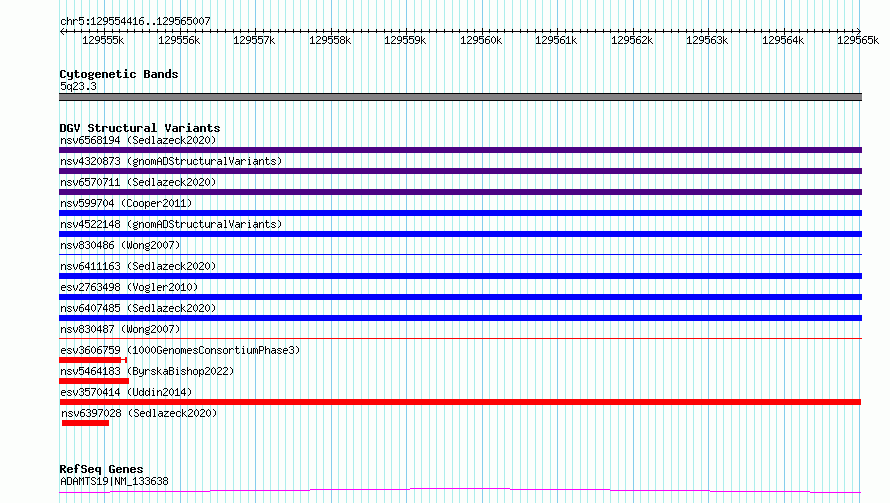
Task: Click the nsv4320873 gnomADStructuralVariants label
Action: pyautogui.click(x=171, y=161)
